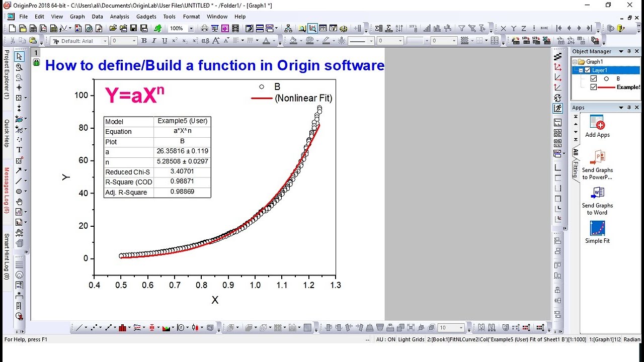The width and height of the screenshot is (644, 362).
Task: Toggle Example5 fit curve visibility checkbox
Action: coord(594,87)
